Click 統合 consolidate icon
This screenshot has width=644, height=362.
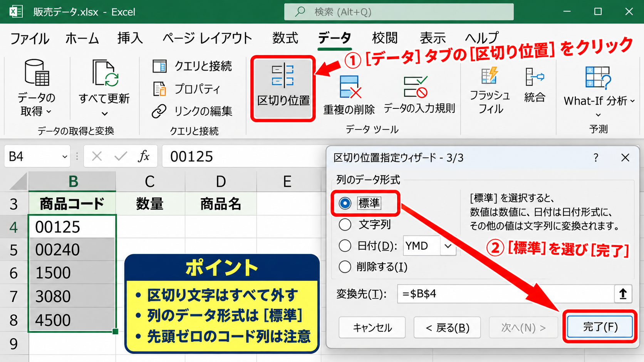534,77
